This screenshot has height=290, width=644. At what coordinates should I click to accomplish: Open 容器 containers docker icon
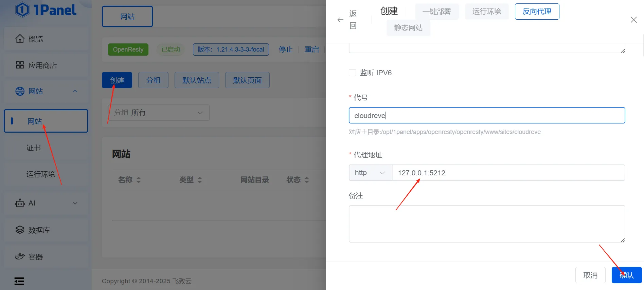point(20,256)
